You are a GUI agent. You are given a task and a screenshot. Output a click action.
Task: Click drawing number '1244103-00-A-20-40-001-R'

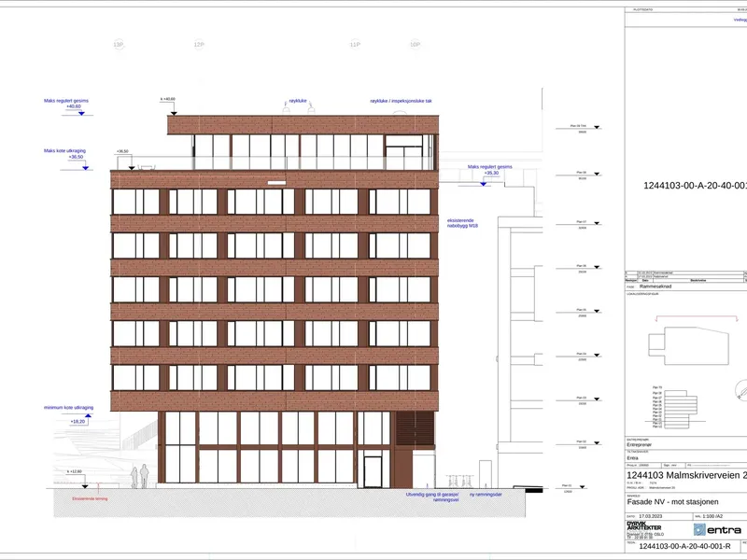(684, 546)
